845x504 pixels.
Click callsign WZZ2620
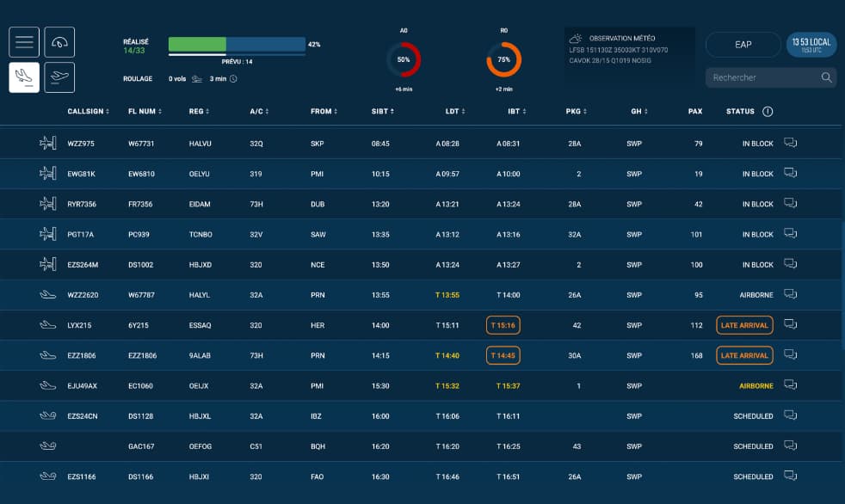(83, 295)
